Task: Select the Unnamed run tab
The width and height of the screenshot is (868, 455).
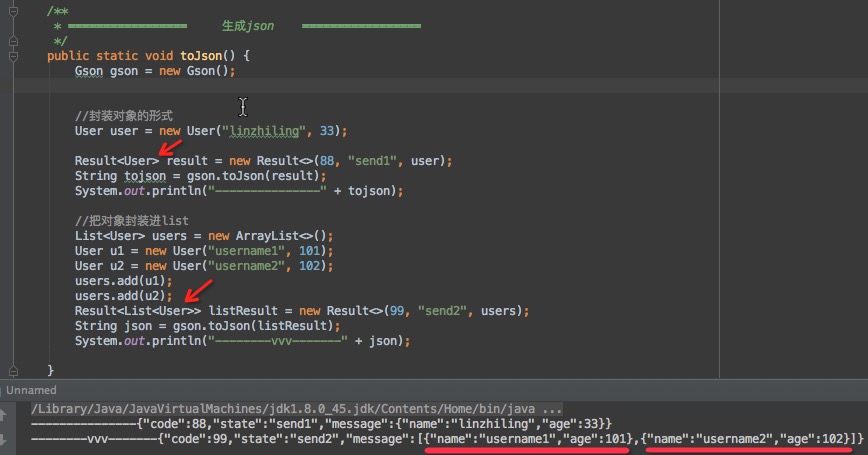Action: 31,390
